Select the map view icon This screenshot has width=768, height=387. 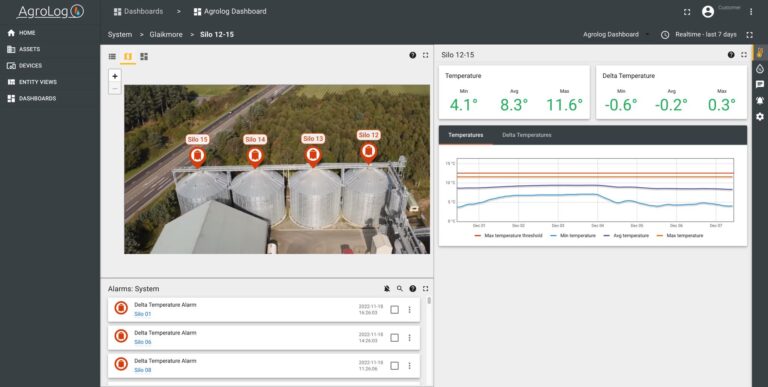click(128, 57)
